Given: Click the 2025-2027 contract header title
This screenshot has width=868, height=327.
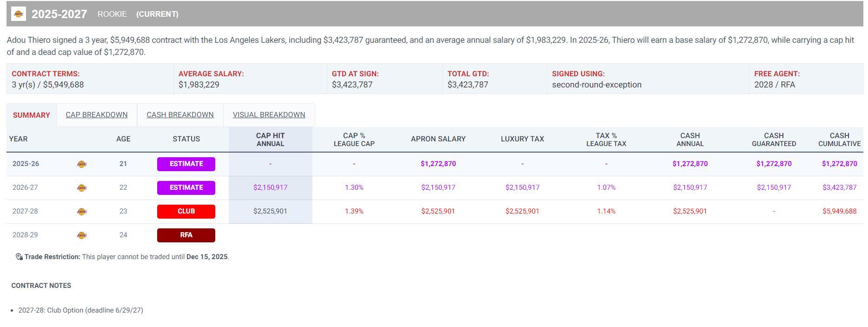Looking at the screenshot, I should tap(59, 14).
